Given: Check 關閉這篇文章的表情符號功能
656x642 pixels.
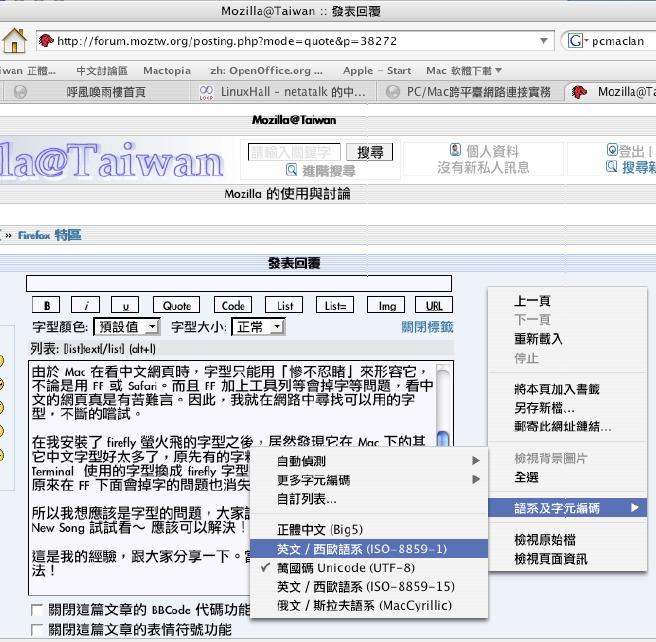Looking at the screenshot, I should click(37, 630).
